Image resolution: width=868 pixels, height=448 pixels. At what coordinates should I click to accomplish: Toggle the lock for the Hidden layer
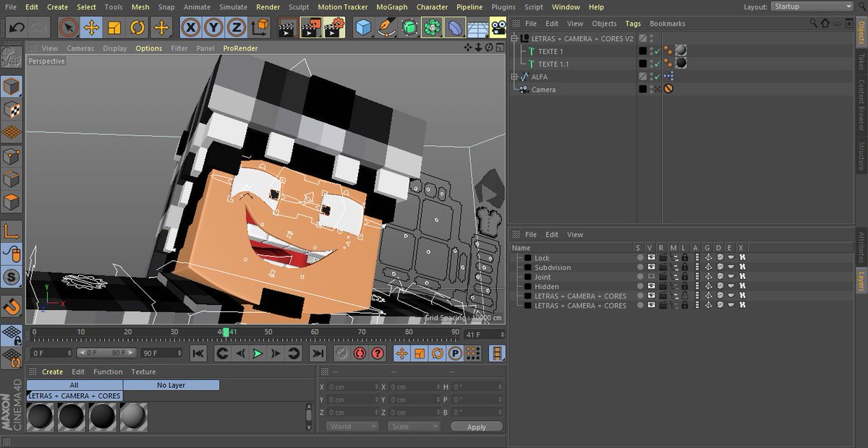tap(684, 287)
